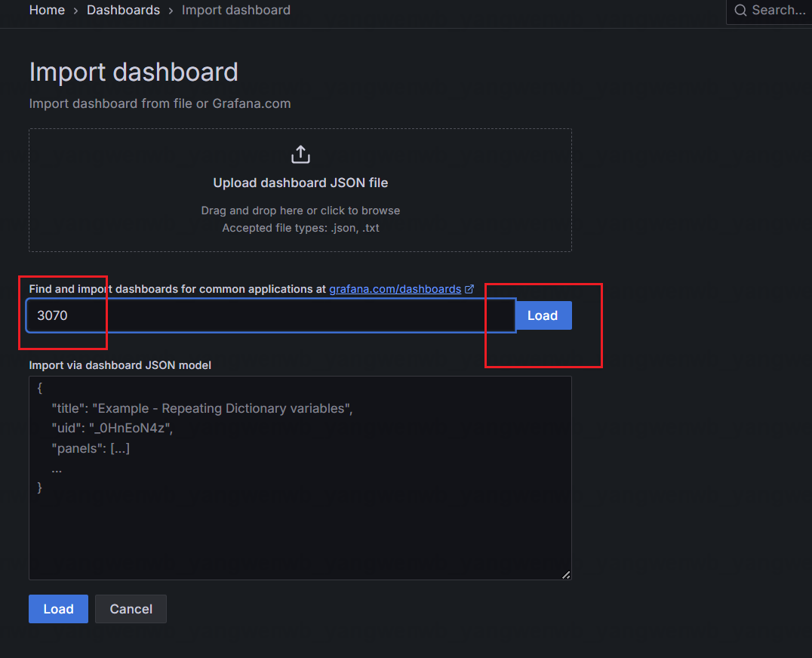Click the Import dashboard breadcrumb item

(x=235, y=11)
